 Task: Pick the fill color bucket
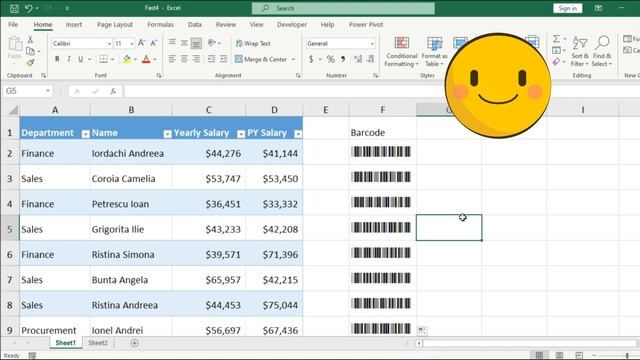[127, 59]
